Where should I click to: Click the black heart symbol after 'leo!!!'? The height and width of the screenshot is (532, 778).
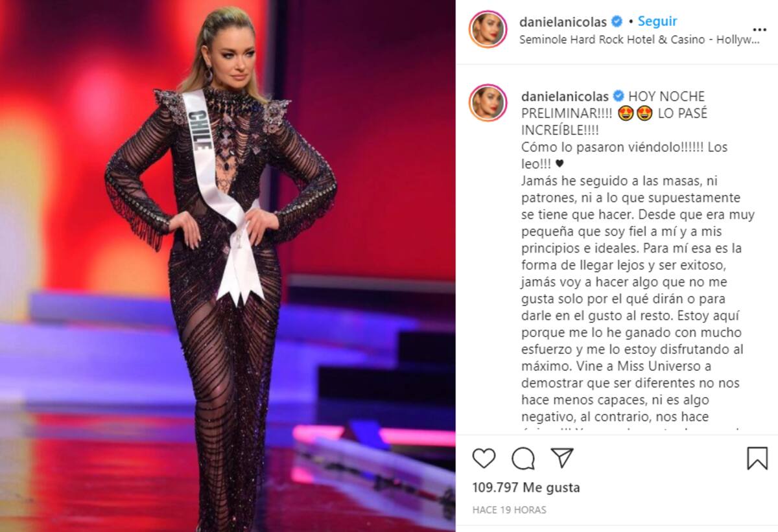[x=560, y=164]
